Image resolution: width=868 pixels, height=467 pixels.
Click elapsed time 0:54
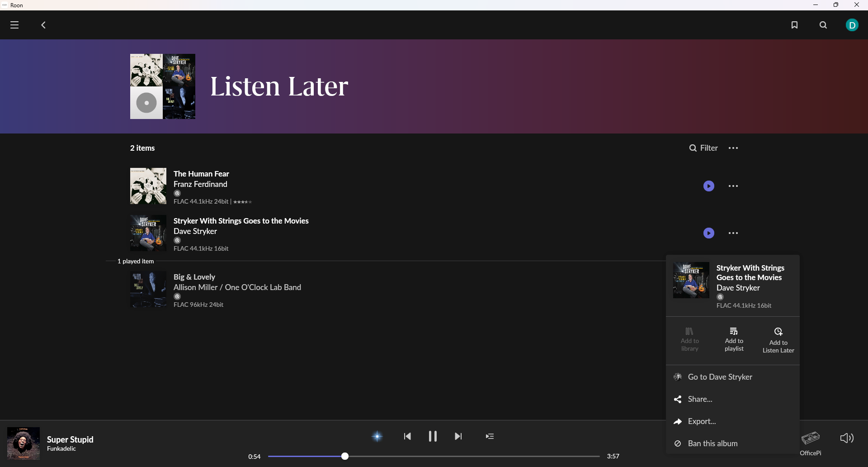tap(255, 457)
